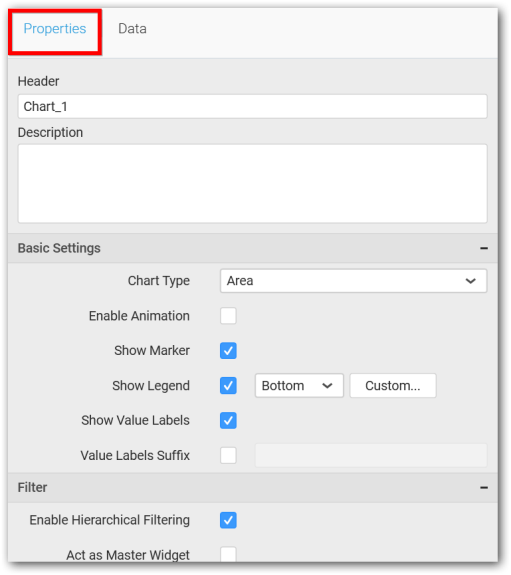This screenshot has width=511, height=575.
Task: Uncheck the Show Marker checkbox
Action: tap(228, 351)
